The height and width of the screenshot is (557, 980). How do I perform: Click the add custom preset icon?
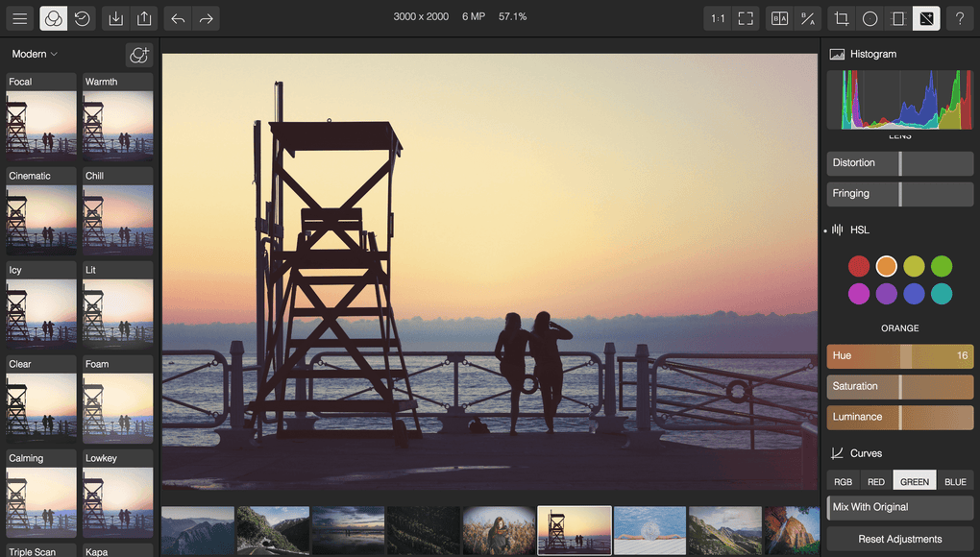(138, 55)
